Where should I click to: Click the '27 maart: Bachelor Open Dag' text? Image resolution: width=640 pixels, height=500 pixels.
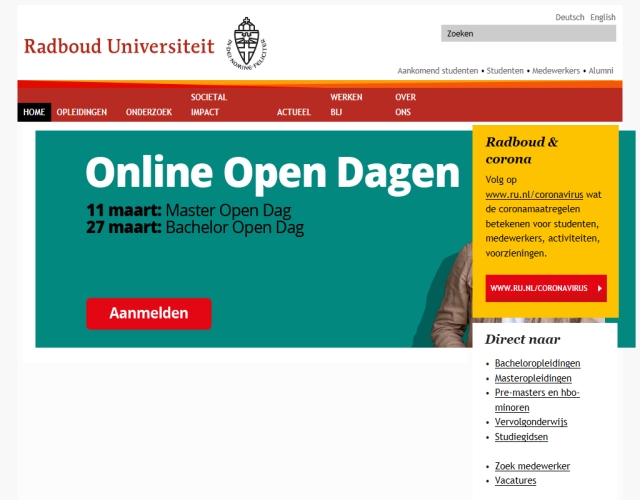pos(195,228)
